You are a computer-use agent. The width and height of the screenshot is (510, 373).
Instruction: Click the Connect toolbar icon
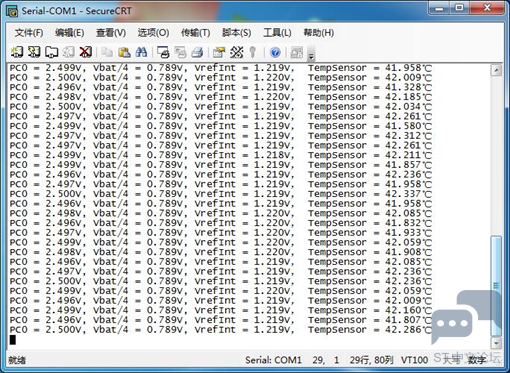coord(17,52)
